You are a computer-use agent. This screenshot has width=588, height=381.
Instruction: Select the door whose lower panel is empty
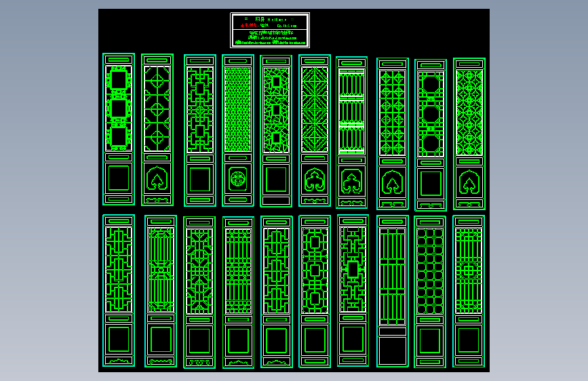click(x=393, y=292)
